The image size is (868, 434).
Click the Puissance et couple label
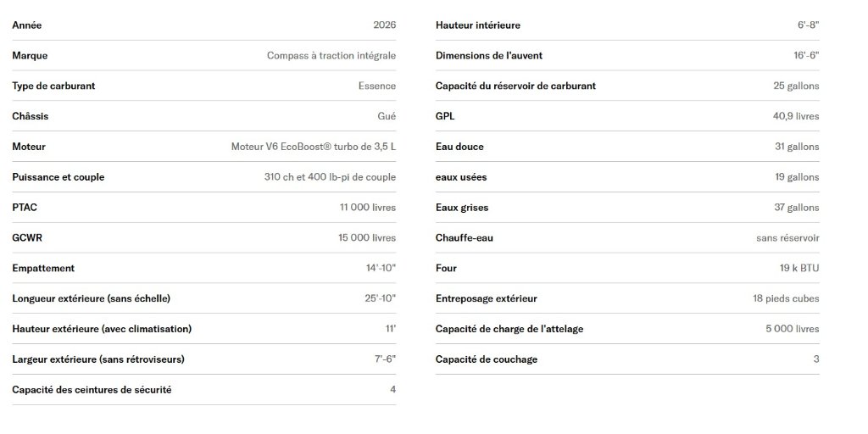click(x=58, y=177)
